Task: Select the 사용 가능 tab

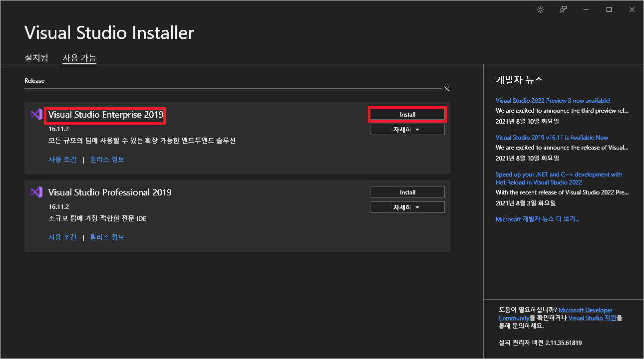Action: (x=79, y=58)
